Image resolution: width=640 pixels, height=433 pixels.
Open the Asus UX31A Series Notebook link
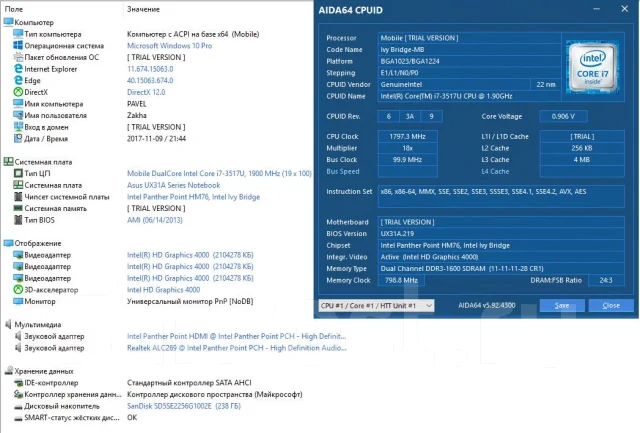173,185
